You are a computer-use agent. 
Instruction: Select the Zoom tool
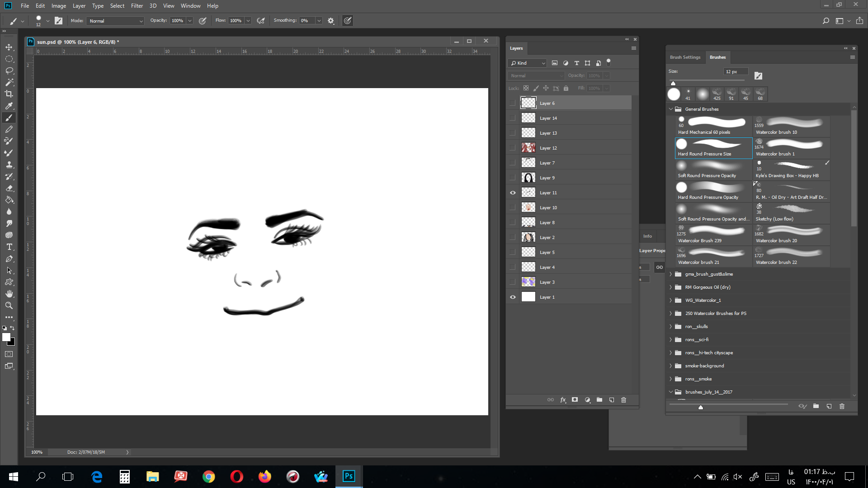pyautogui.click(x=9, y=305)
